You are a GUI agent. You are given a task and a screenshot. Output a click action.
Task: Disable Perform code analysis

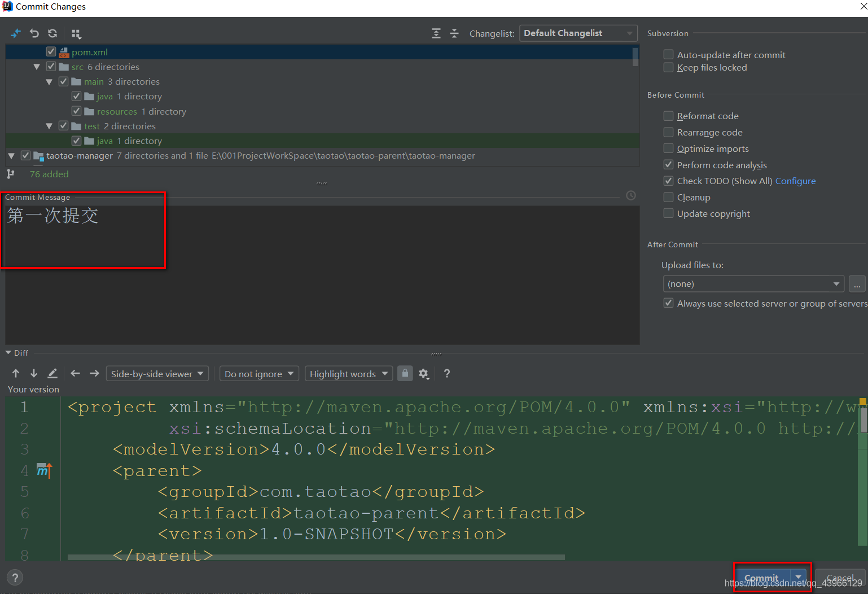tap(668, 164)
